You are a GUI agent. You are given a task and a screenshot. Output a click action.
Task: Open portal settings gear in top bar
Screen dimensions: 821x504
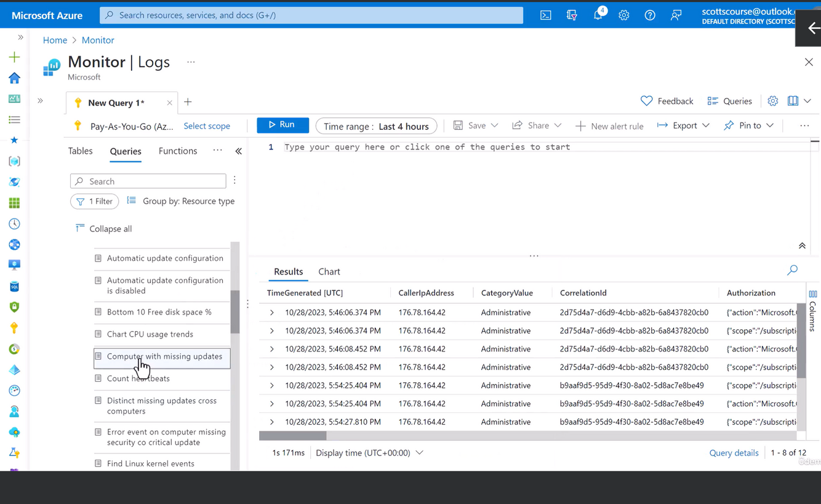[624, 15]
